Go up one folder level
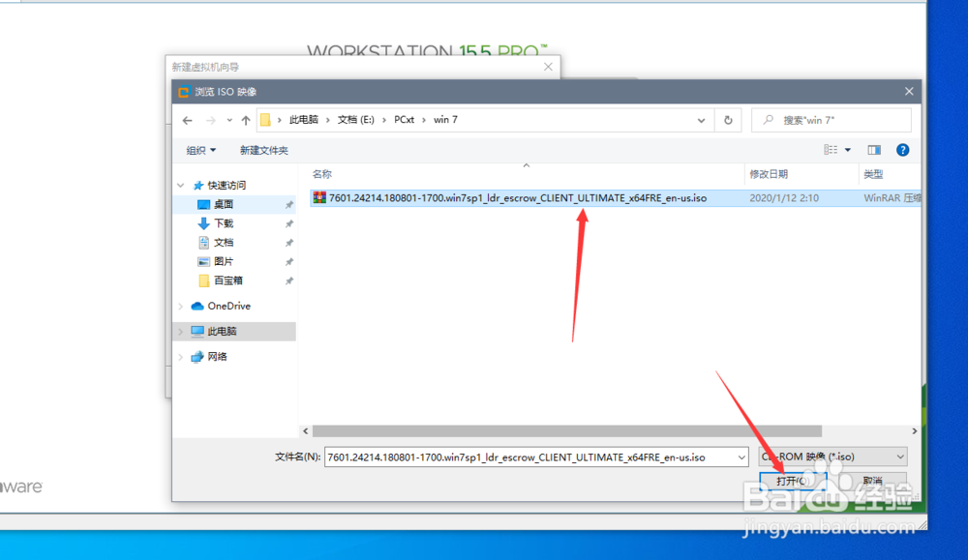968x560 pixels. tap(246, 120)
